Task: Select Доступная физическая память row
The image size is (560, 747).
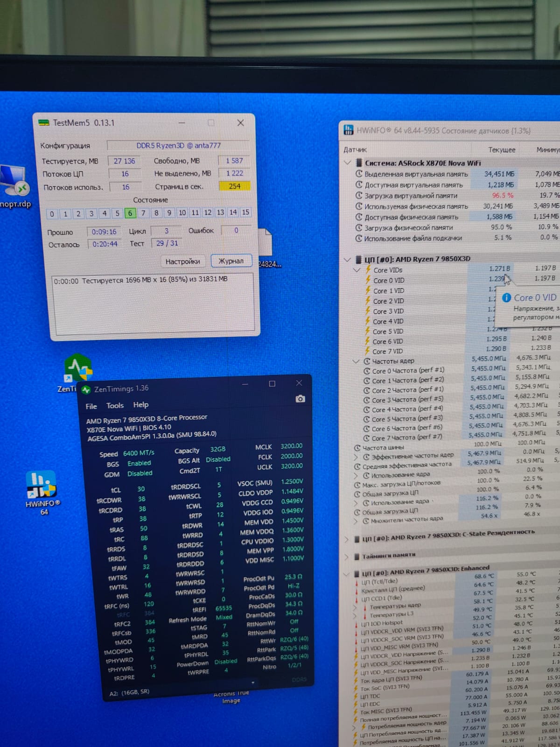Action: click(457, 217)
